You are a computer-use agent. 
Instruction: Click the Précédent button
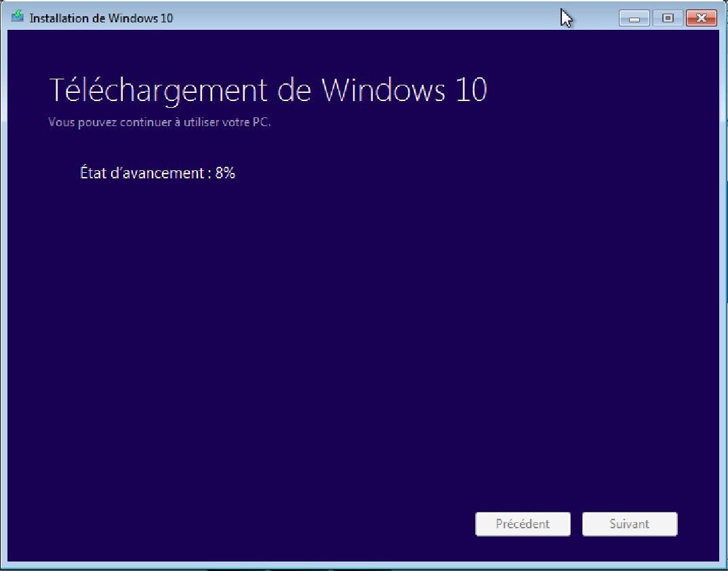click(x=523, y=524)
